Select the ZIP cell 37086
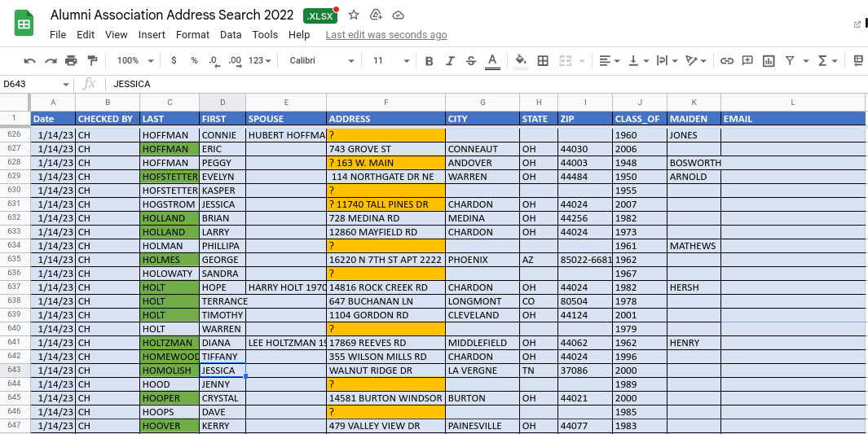Image resolution: width=868 pixels, height=434 pixels. click(585, 370)
